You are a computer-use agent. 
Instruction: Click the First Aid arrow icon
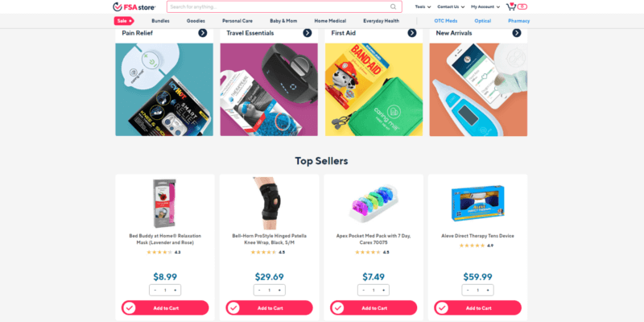pos(412,33)
